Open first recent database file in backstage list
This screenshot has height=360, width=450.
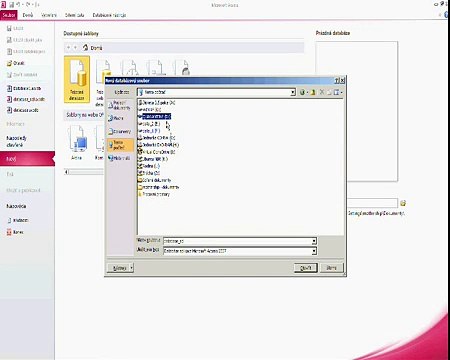[24, 89]
